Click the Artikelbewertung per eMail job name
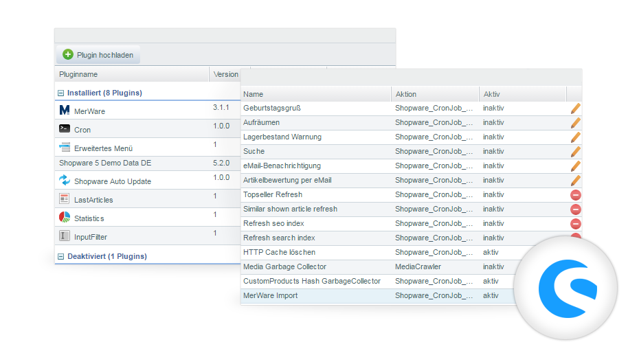 [287, 180]
